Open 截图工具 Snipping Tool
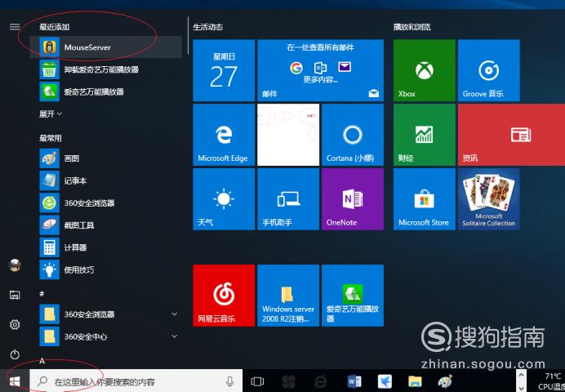 tap(105, 225)
